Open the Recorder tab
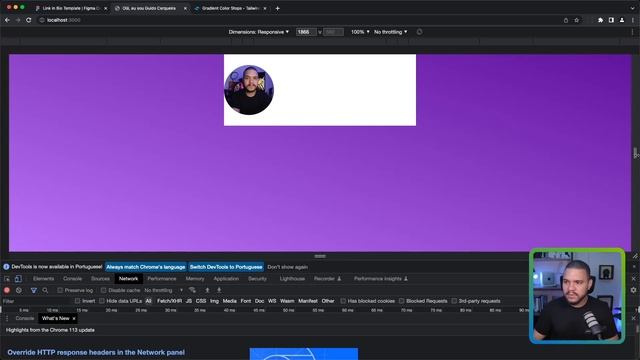 point(327,279)
